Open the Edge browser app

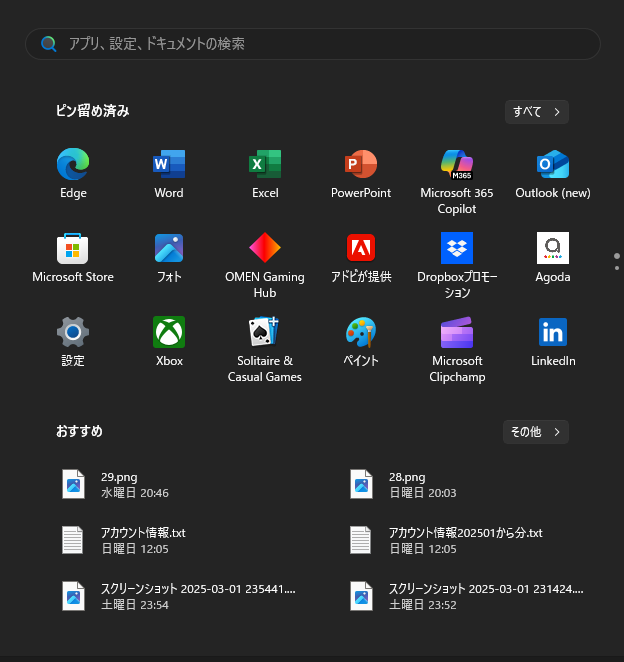pos(73,174)
